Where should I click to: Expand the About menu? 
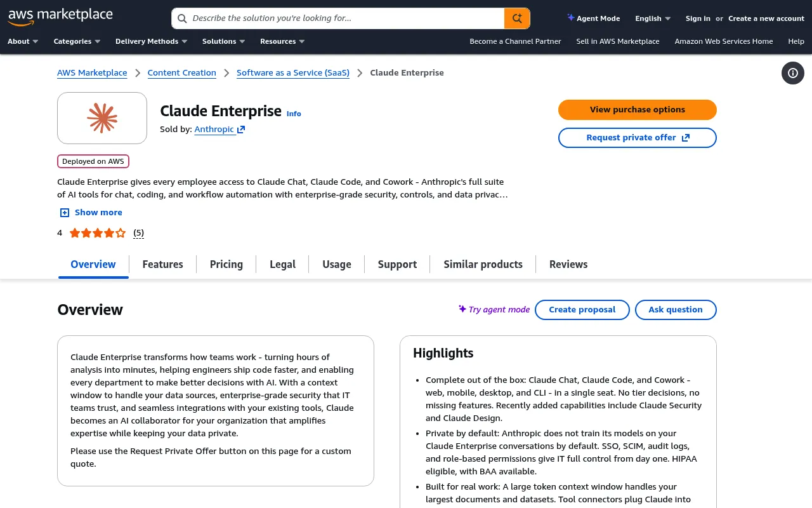coord(23,41)
